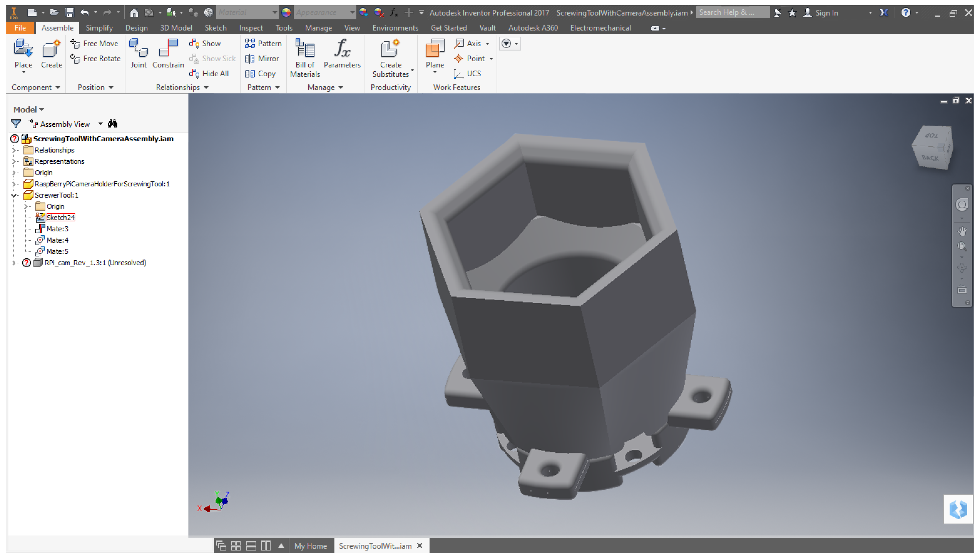This screenshot has width=980, height=560.
Task: Select the Pan hand tool in navigation bar
Action: click(x=962, y=231)
